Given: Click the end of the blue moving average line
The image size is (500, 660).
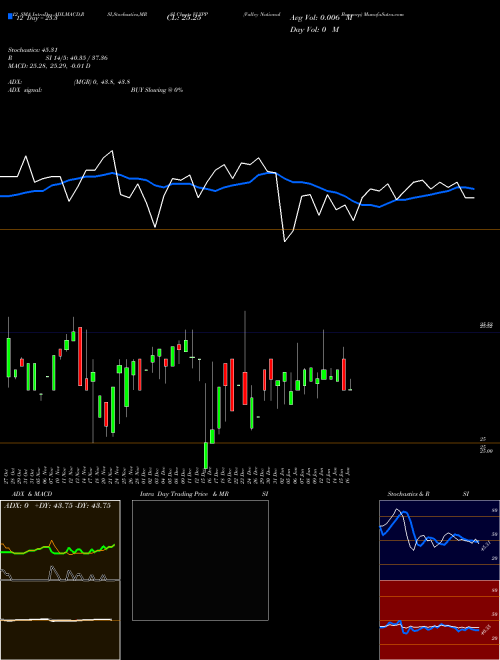Looking at the screenshot, I should [x=474, y=189].
